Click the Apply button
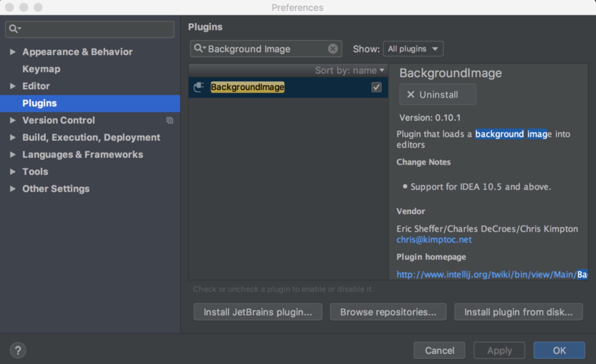 (499, 350)
